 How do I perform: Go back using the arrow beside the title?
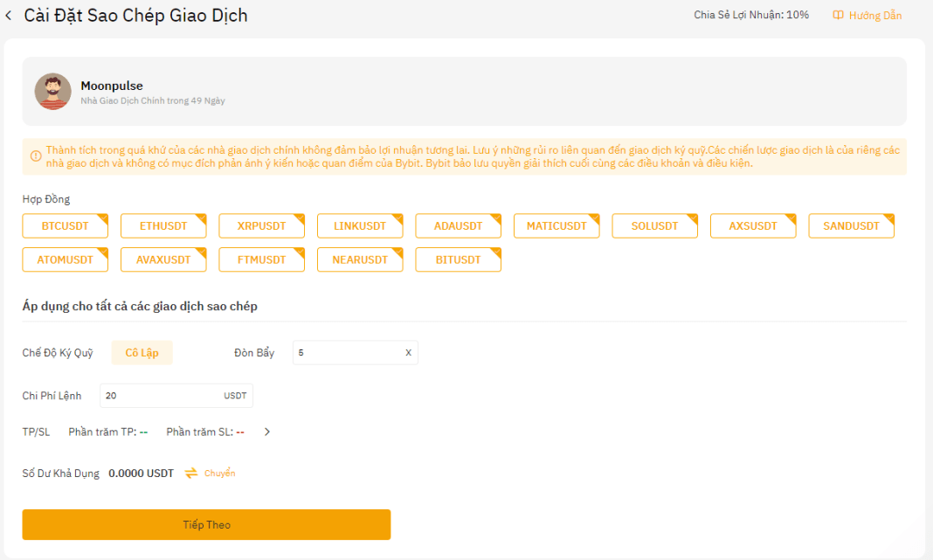pyautogui.click(x=9, y=16)
